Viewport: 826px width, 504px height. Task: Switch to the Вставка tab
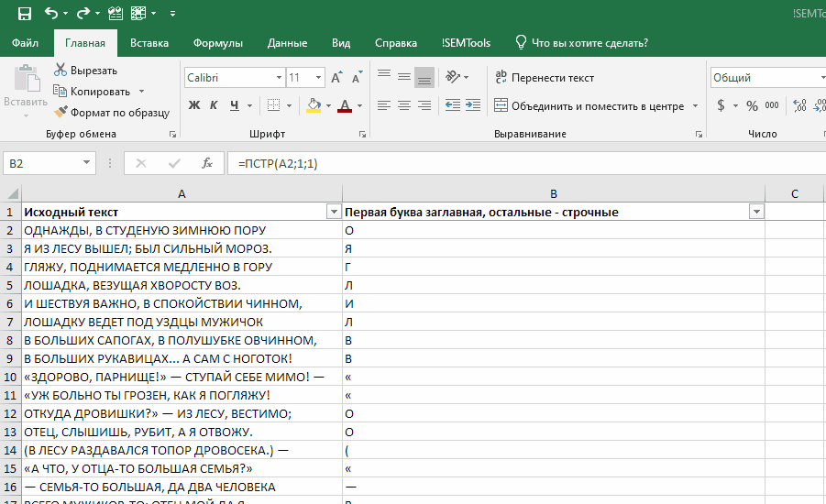pyautogui.click(x=149, y=43)
